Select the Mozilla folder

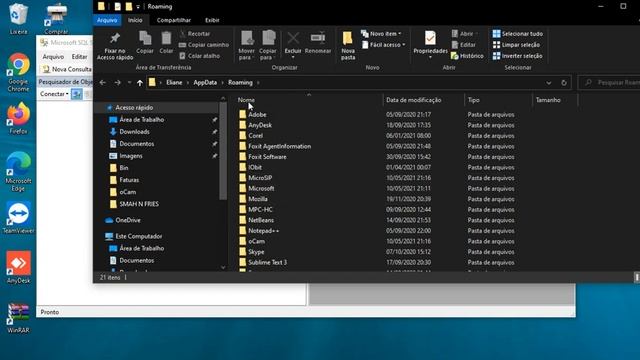tap(258, 199)
